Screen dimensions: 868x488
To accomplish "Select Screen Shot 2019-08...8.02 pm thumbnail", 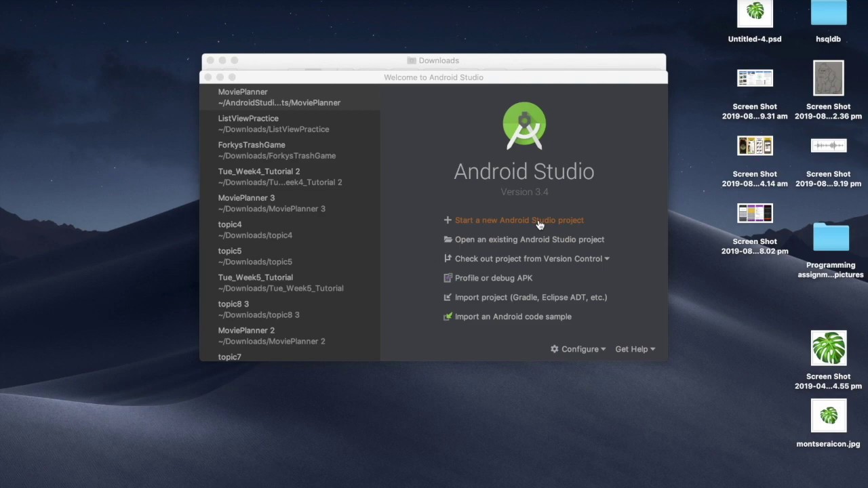I will coord(755,213).
